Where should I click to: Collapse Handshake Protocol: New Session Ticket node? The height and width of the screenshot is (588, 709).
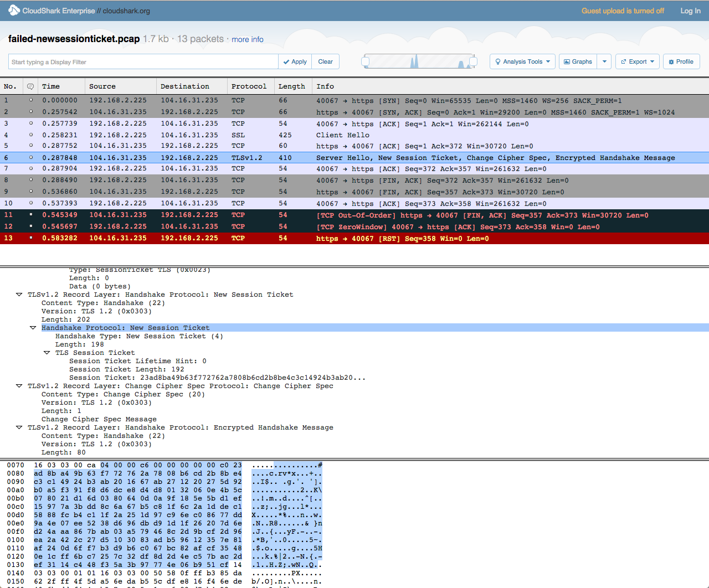click(x=33, y=328)
